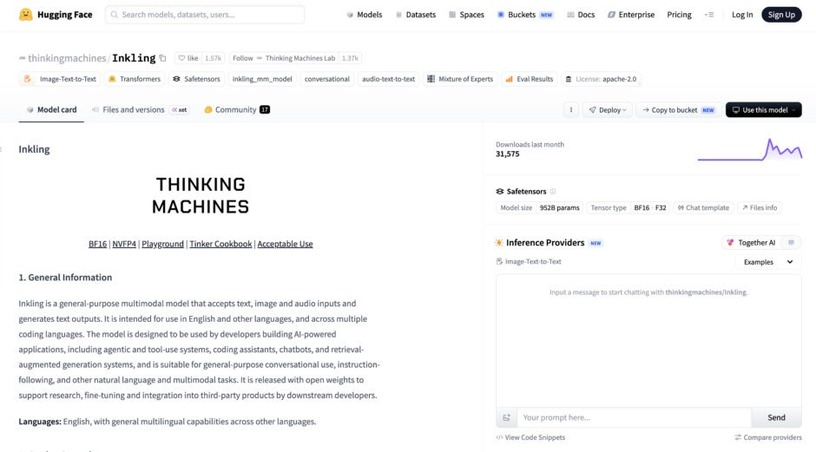The height and width of the screenshot is (452, 816).
Task: Copy model name with copy icon
Action: 163,58
